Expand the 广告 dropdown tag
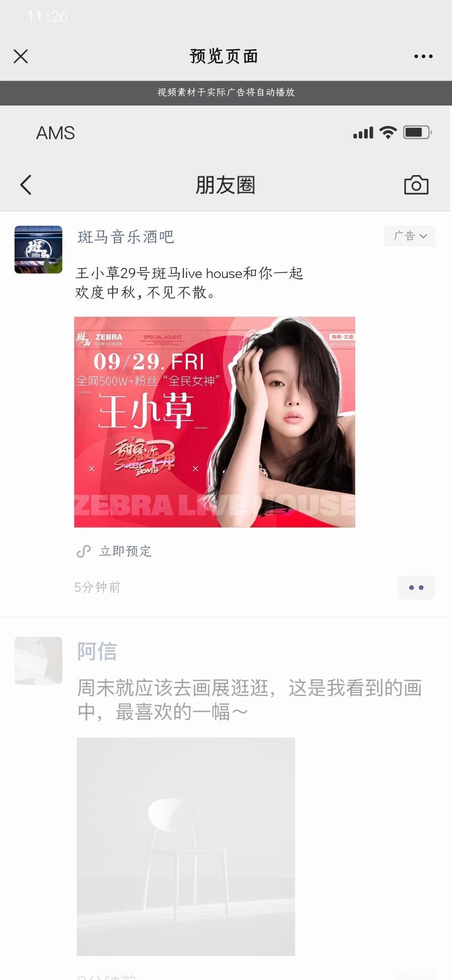The height and width of the screenshot is (980, 452). (x=410, y=236)
